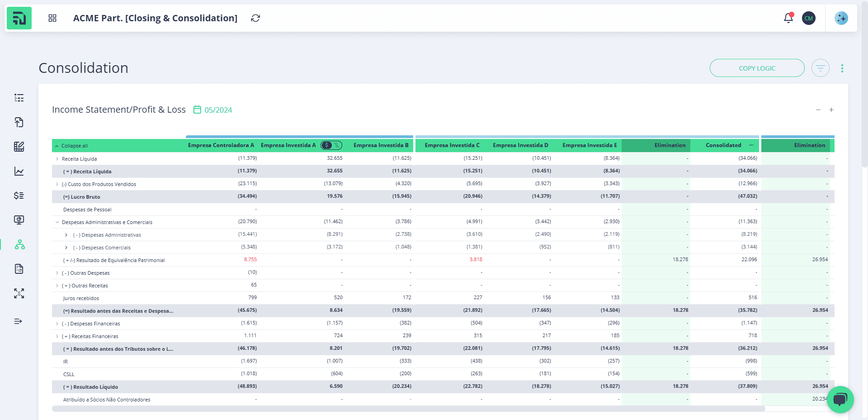Collapse the Consolidated column group
The height and width of the screenshot is (420, 868).
click(751, 145)
